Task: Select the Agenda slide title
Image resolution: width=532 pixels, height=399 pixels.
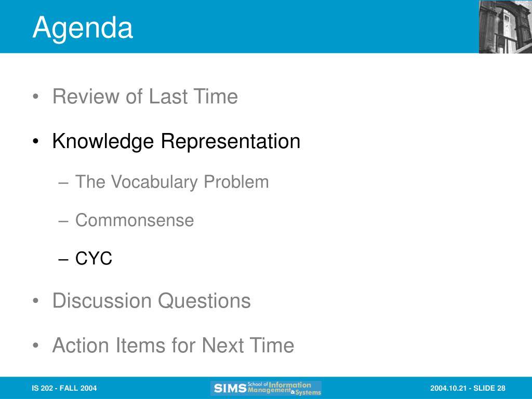Action: 83,28
